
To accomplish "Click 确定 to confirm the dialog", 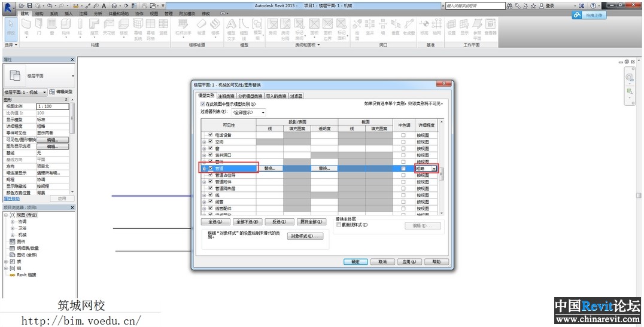I will (x=356, y=262).
